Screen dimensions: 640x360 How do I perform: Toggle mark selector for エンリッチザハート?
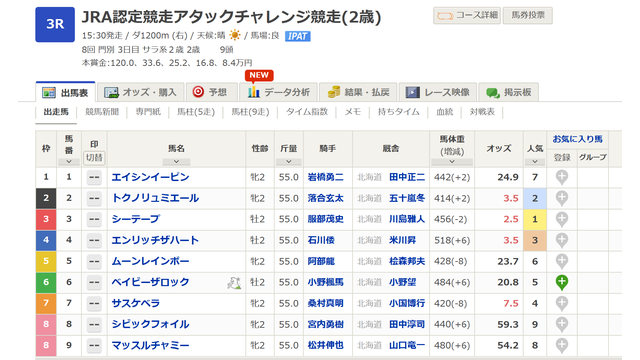click(x=94, y=240)
